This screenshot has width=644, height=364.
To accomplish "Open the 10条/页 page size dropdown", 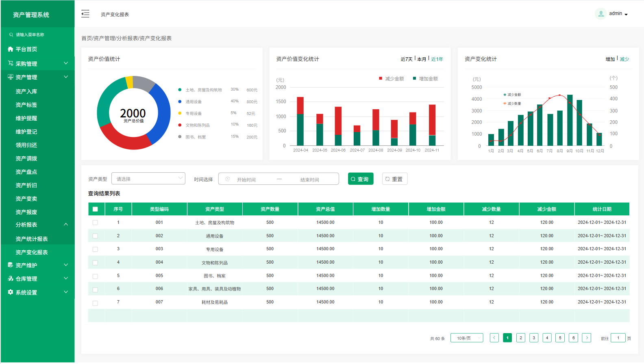I will point(466,338).
